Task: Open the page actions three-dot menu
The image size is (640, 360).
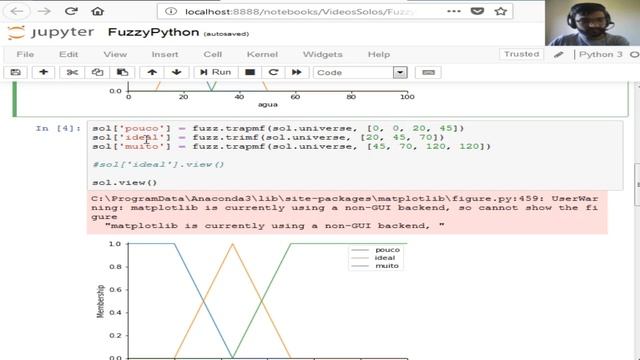Action: [453, 11]
